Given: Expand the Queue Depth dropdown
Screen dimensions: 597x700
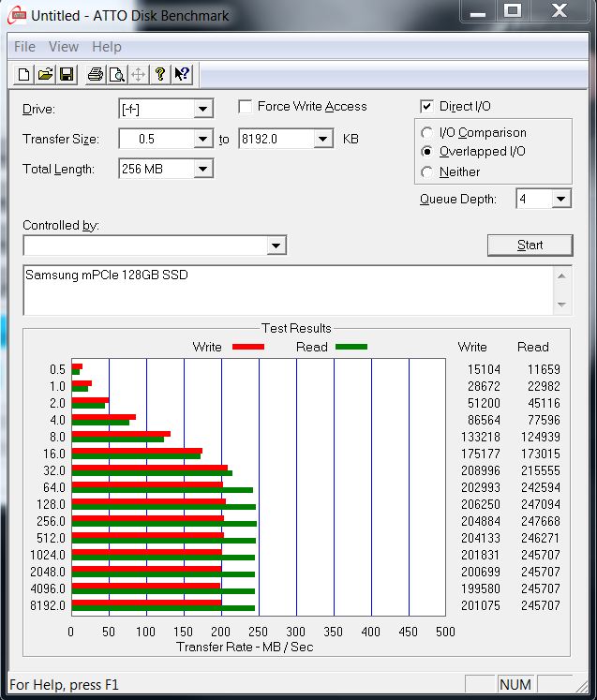Looking at the screenshot, I should point(560,199).
